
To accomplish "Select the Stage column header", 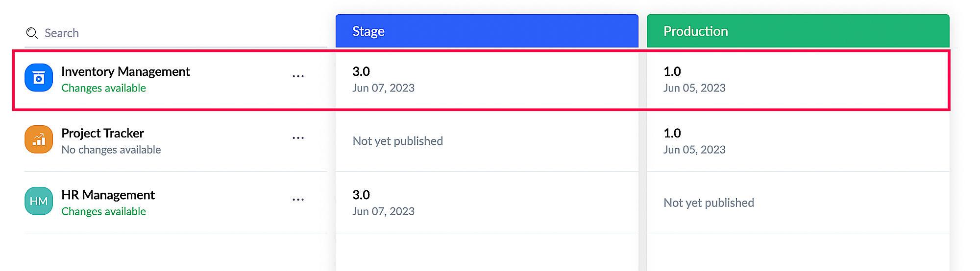I will pyautogui.click(x=487, y=31).
